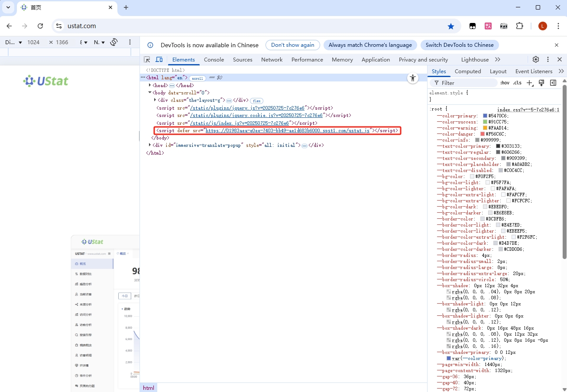Screen dimensions: 567x392
Task: Open the ustat.js script src link
Action: click(x=288, y=130)
